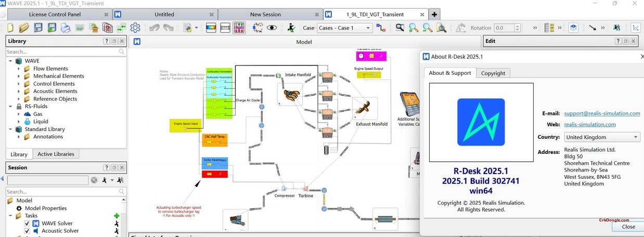Add a task with the green plus icon
The width and height of the screenshot is (644, 237).
(117, 216)
